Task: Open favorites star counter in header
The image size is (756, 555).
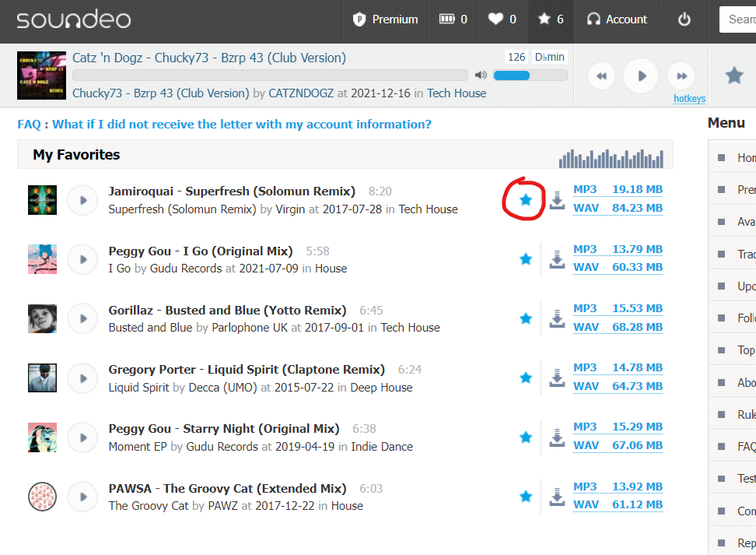Action: tap(551, 19)
